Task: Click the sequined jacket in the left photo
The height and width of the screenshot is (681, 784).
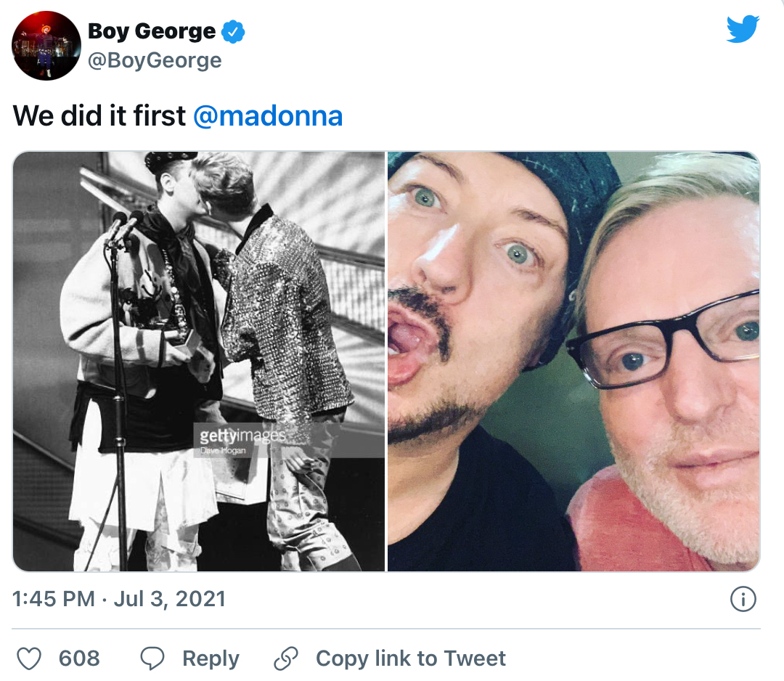Action: point(285,315)
